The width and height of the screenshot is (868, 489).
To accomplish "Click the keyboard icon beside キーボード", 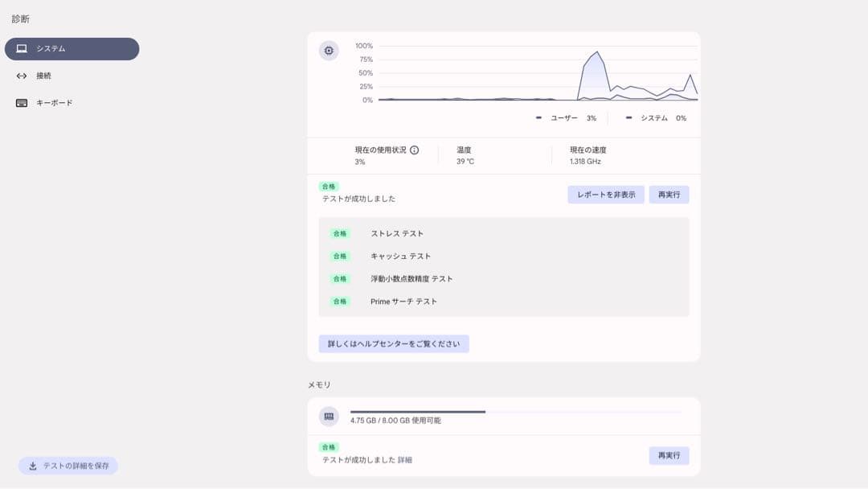I will [21, 102].
